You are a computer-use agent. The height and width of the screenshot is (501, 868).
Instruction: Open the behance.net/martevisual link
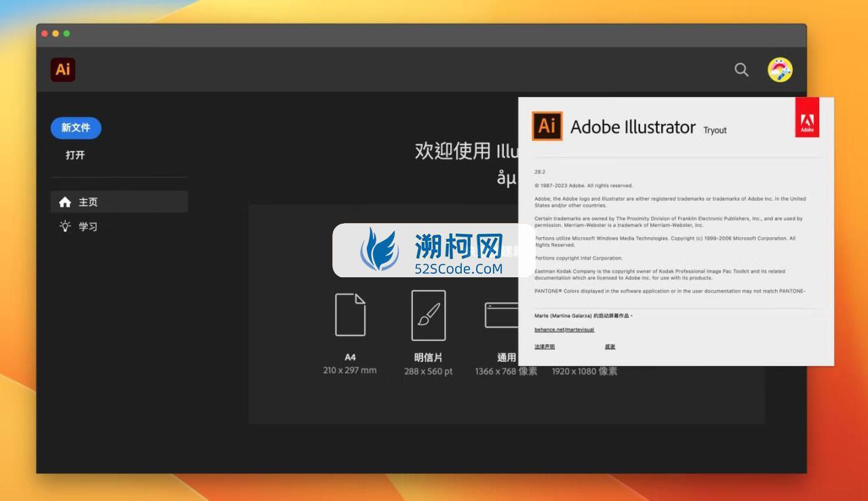[564, 329]
